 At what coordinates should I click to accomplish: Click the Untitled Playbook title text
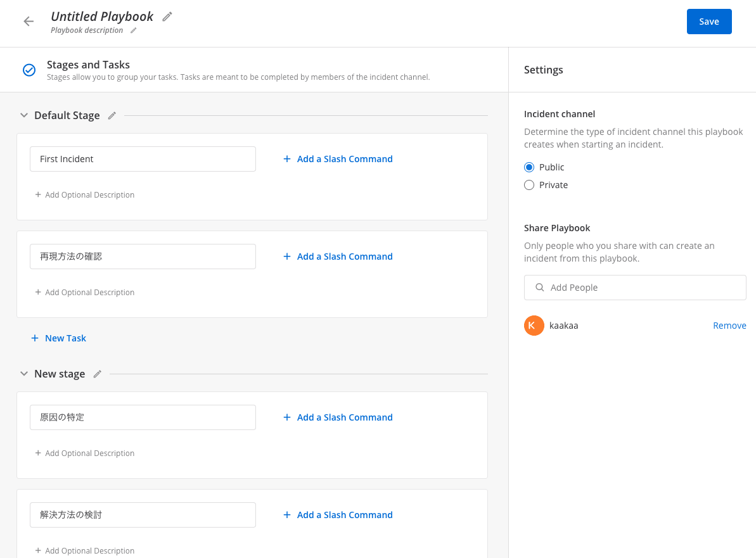pos(102,16)
